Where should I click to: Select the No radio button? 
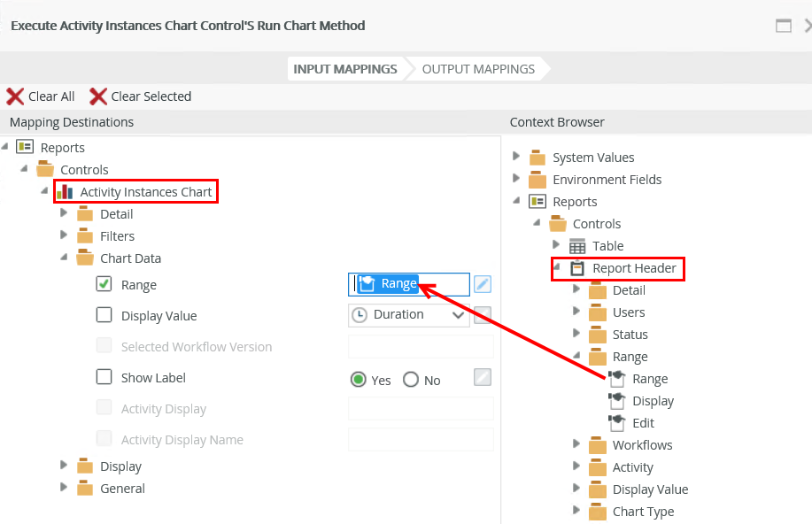tap(411, 380)
